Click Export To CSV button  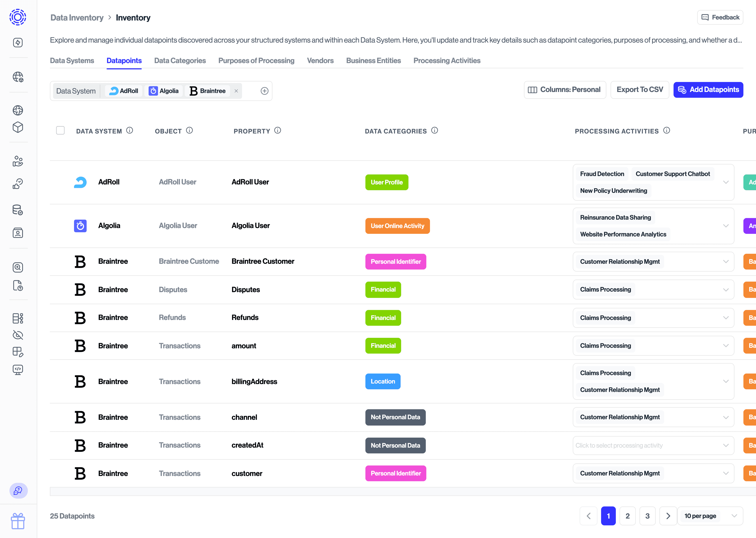point(639,90)
